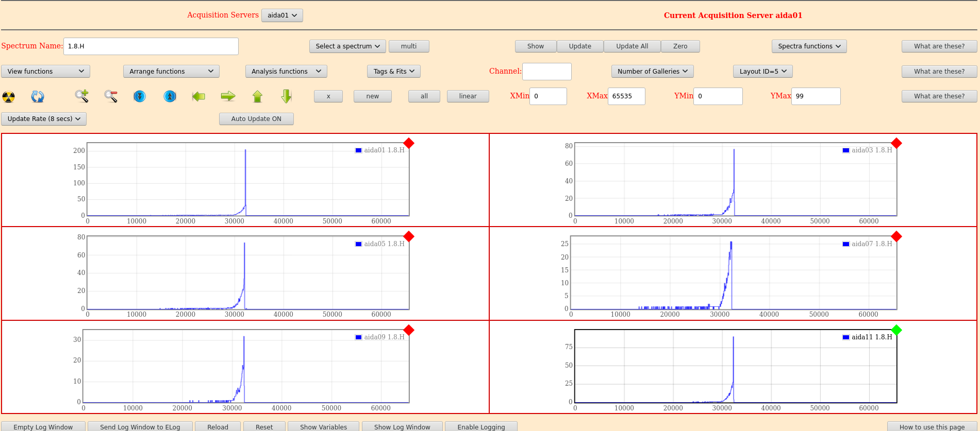The image size is (980, 431).
Task: Open the View functions menu
Action: click(x=45, y=72)
